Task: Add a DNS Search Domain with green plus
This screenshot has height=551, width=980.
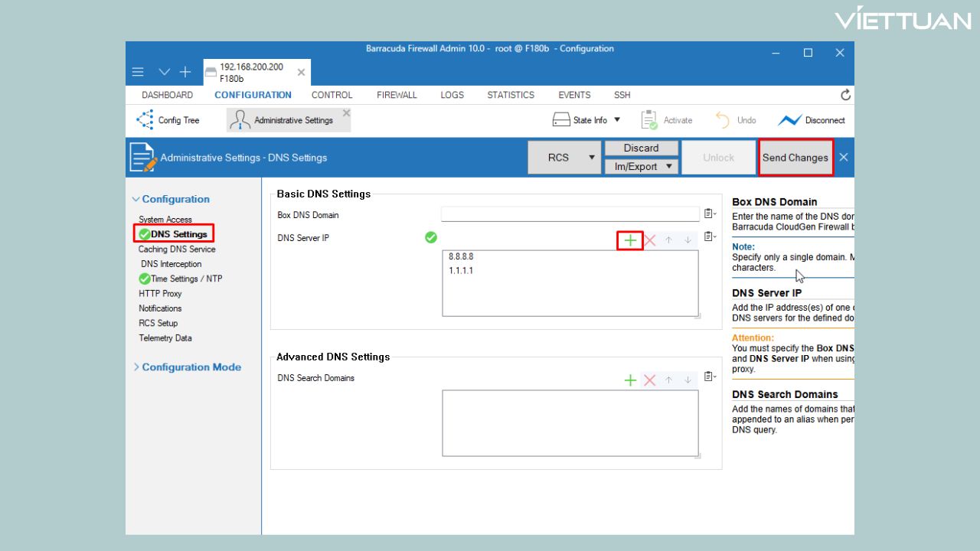Action: pyautogui.click(x=630, y=380)
